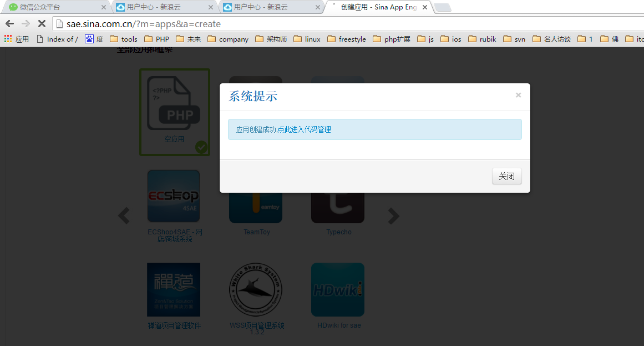Click the TeamToy app thumbnail

click(x=256, y=208)
